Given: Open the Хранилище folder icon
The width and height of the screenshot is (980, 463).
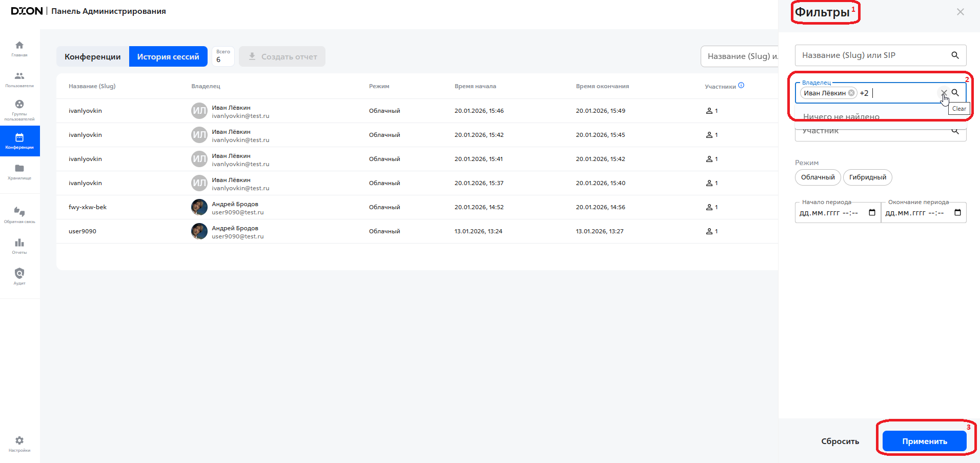Looking at the screenshot, I should (x=19, y=171).
